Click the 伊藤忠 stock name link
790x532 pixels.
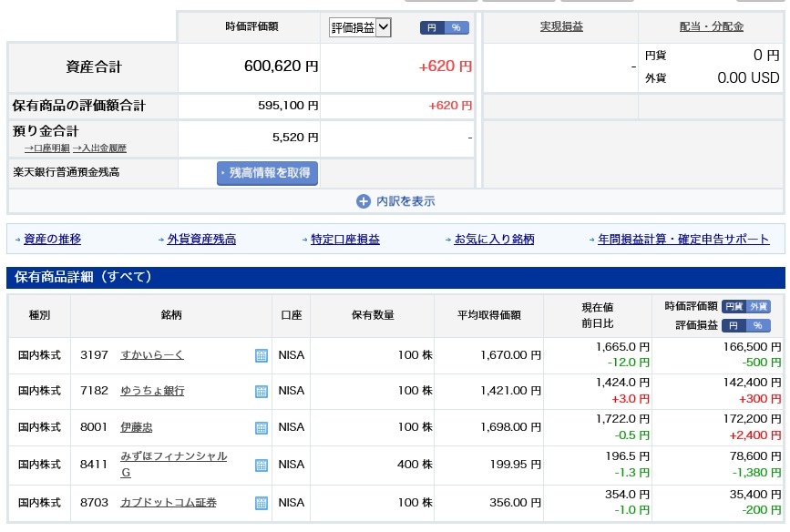[x=137, y=427]
